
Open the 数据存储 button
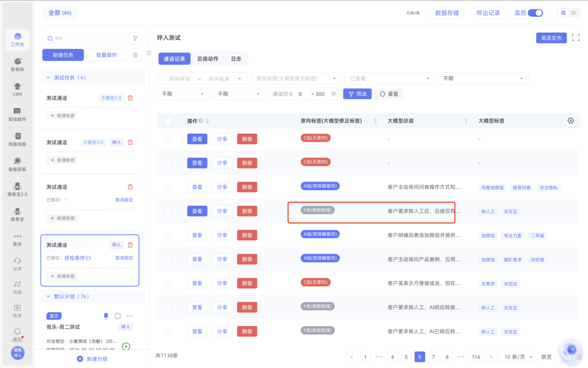[x=447, y=13]
